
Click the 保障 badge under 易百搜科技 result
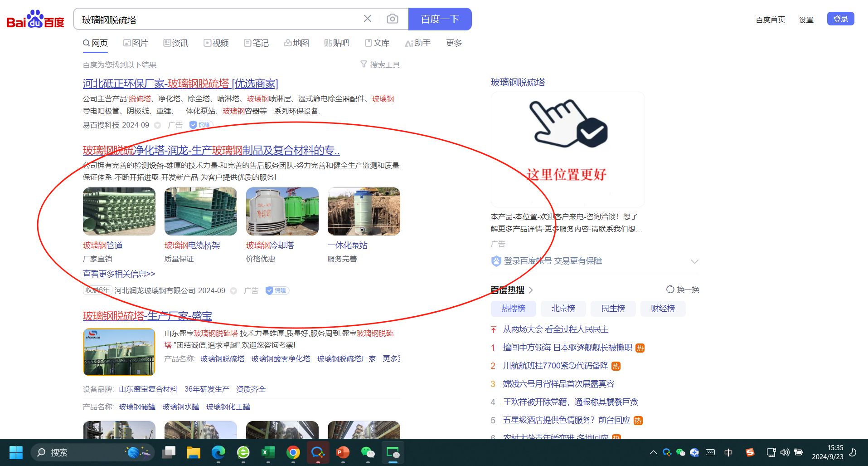(x=200, y=125)
